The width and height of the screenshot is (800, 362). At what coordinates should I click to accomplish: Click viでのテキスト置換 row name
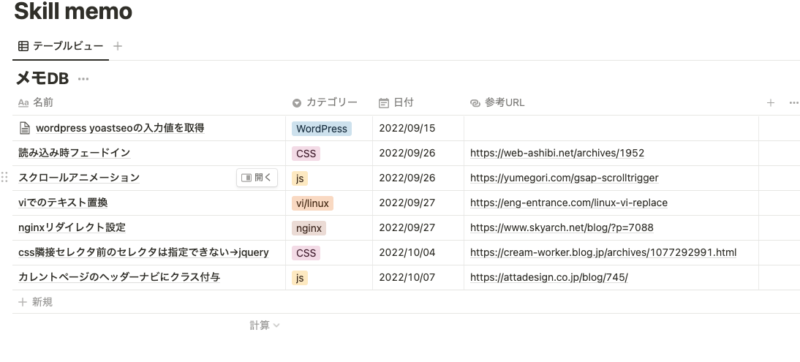tap(63, 203)
